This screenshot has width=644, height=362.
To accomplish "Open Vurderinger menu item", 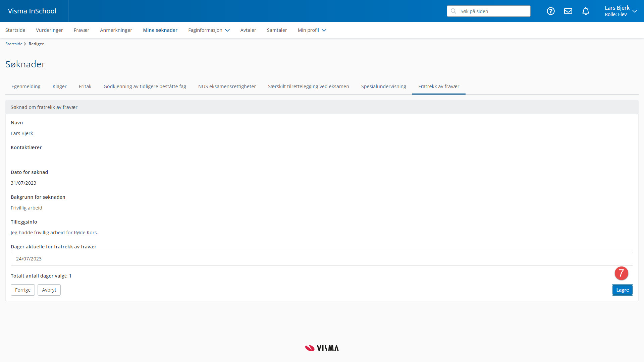I will [49, 30].
